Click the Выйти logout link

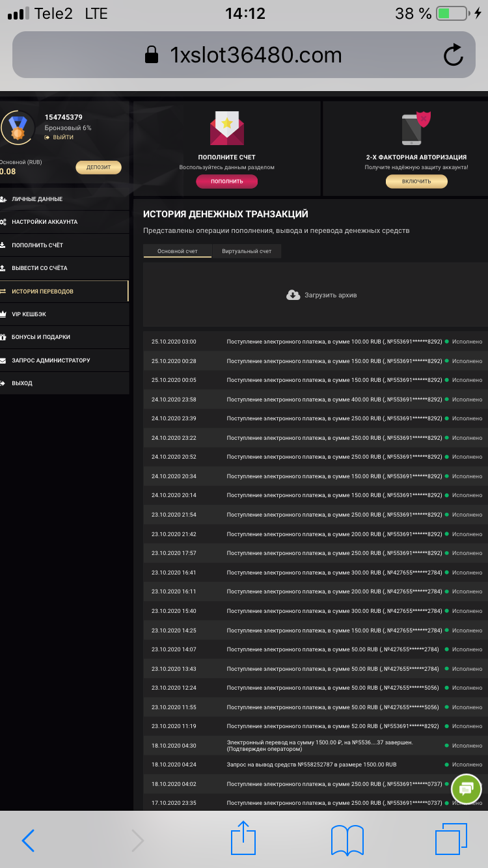62,137
